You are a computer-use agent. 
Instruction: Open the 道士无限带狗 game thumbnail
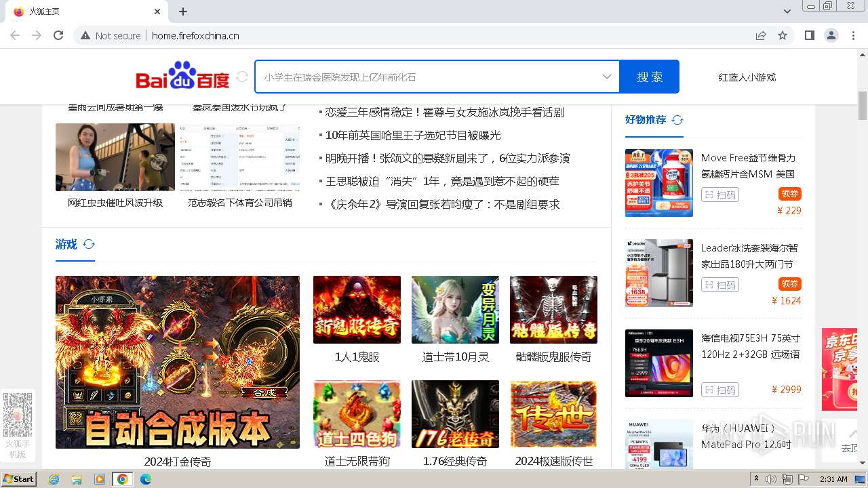tap(357, 414)
